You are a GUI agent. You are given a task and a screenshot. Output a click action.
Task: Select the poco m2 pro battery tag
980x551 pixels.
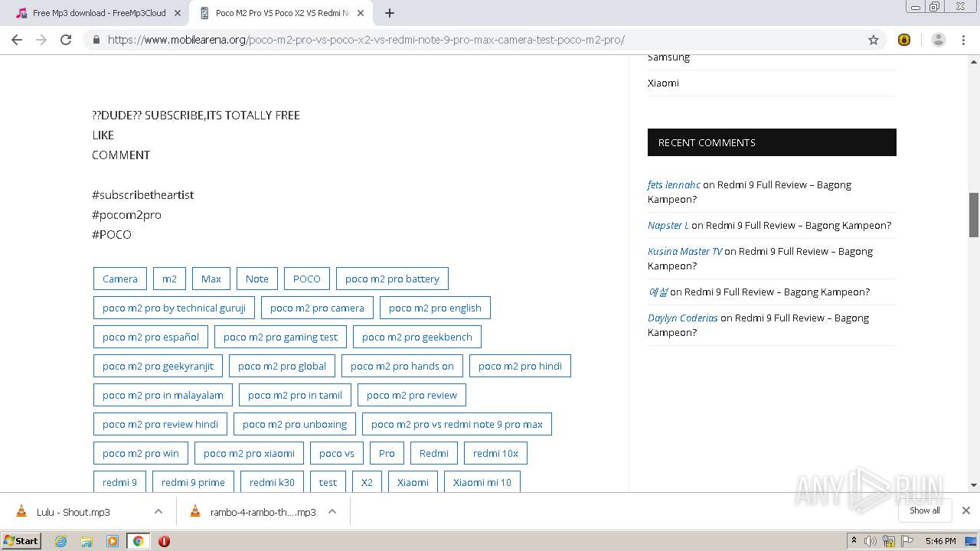tap(392, 279)
